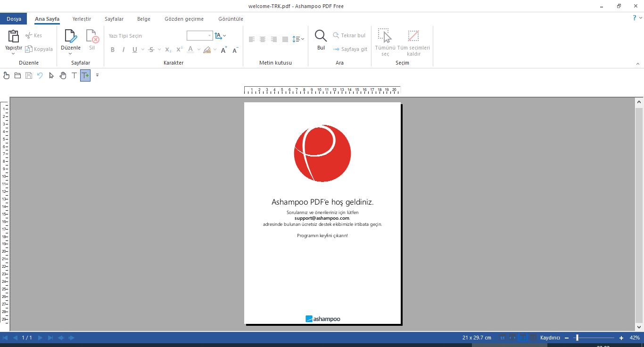Open the Yapıştır dropdown arrow
The width and height of the screenshot is (644, 347).
tap(13, 54)
